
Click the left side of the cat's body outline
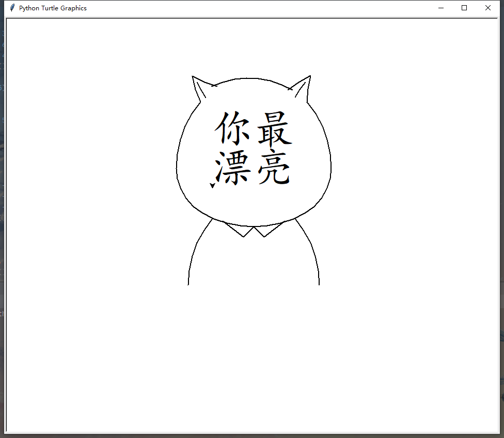pos(191,258)
